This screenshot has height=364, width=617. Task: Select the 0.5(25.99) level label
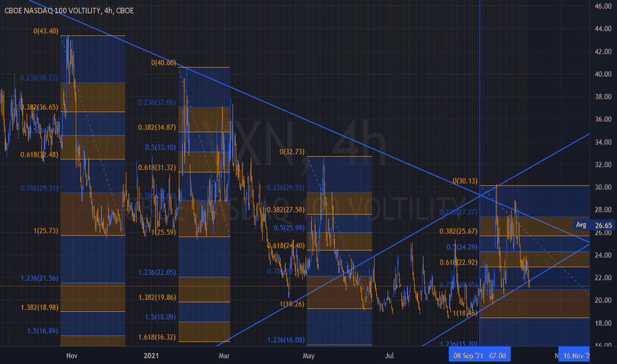[x=289, y=228]
